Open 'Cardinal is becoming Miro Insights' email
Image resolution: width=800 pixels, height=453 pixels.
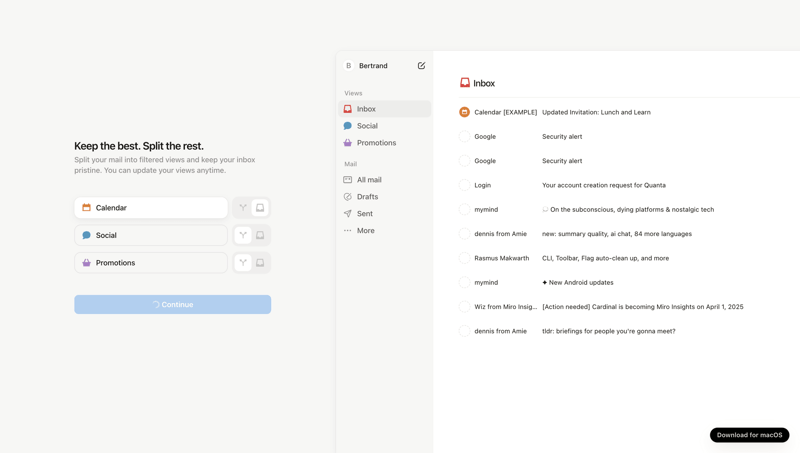click(643, 307)
